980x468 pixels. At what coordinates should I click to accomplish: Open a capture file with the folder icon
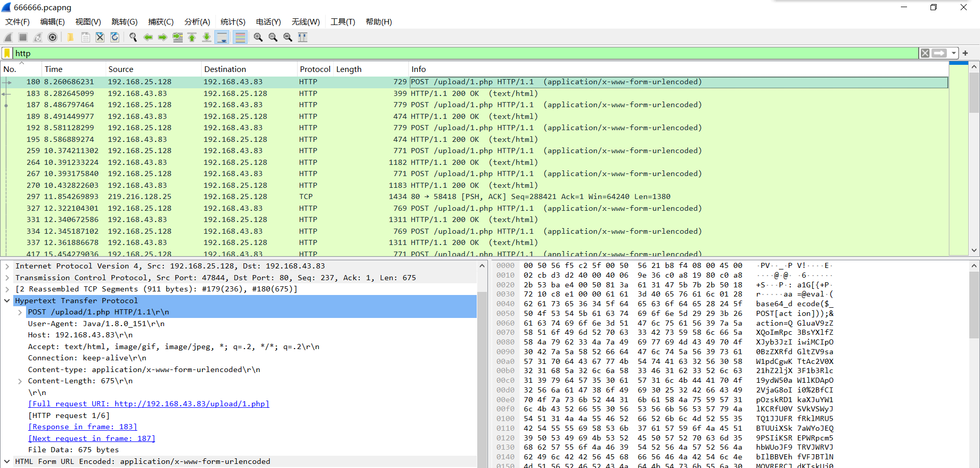[x=70, y=37]
